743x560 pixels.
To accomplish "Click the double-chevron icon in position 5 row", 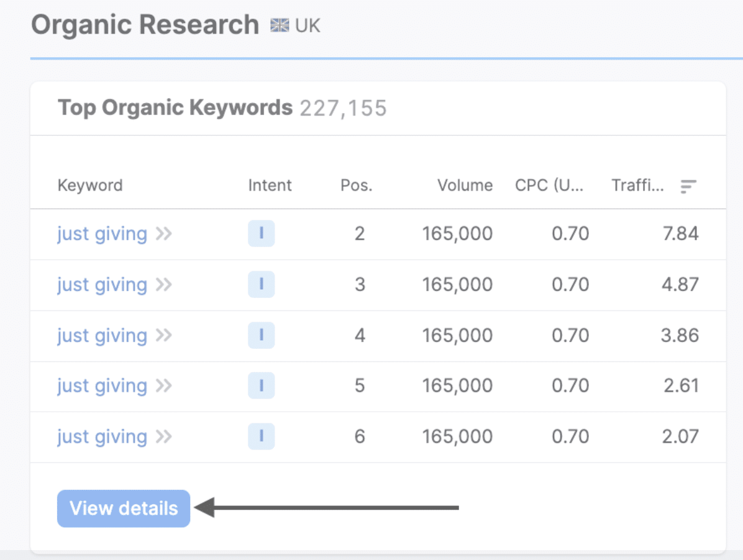I will tap(164, 386).
